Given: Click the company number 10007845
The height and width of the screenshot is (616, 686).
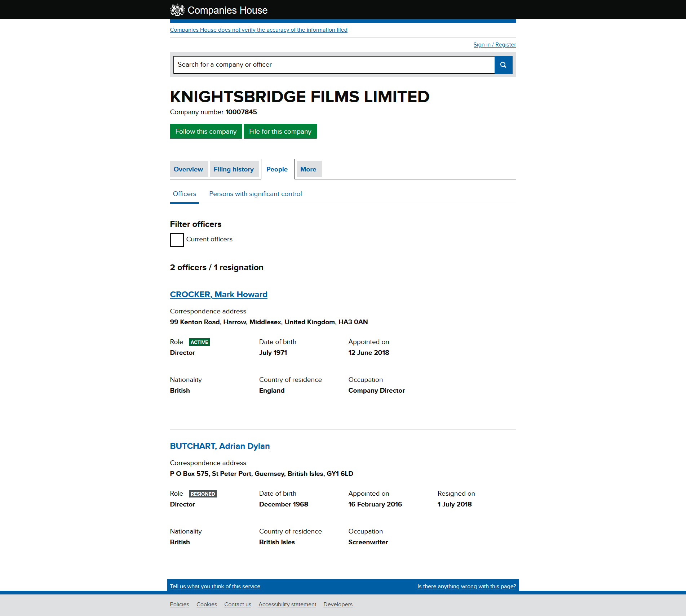Looking at the screenshot, I should (241, 112).
